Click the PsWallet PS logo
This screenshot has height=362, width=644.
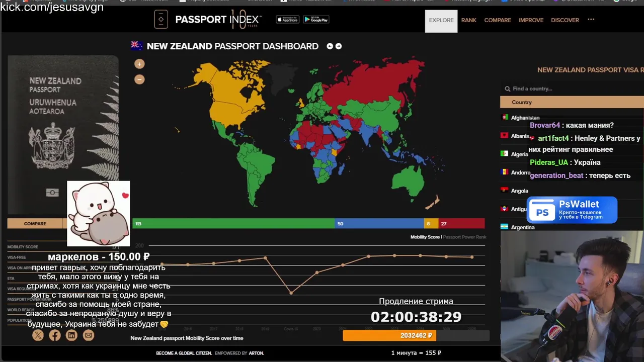click(x=542, y=212)
